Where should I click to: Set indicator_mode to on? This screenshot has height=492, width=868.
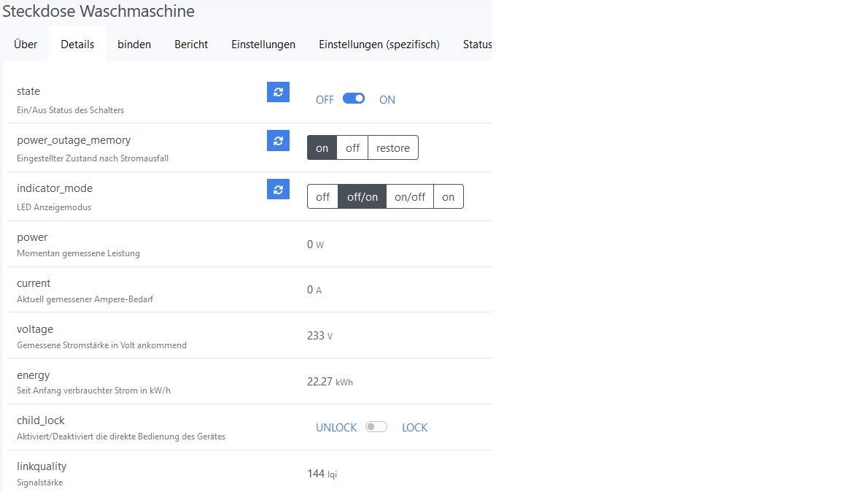click(x=448, y=196)
